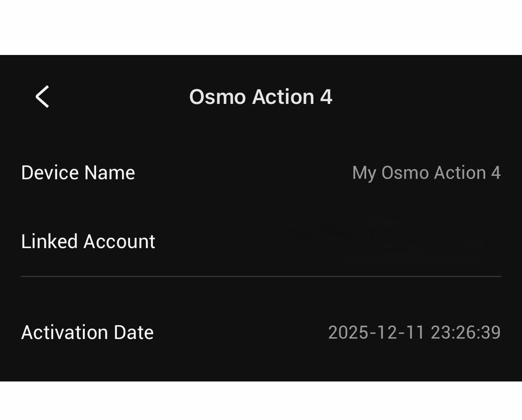The height and width of the screenshot is (420, 522).
Task: Click the Osmo Action 4 page title
Action: (x=260, y=97)
